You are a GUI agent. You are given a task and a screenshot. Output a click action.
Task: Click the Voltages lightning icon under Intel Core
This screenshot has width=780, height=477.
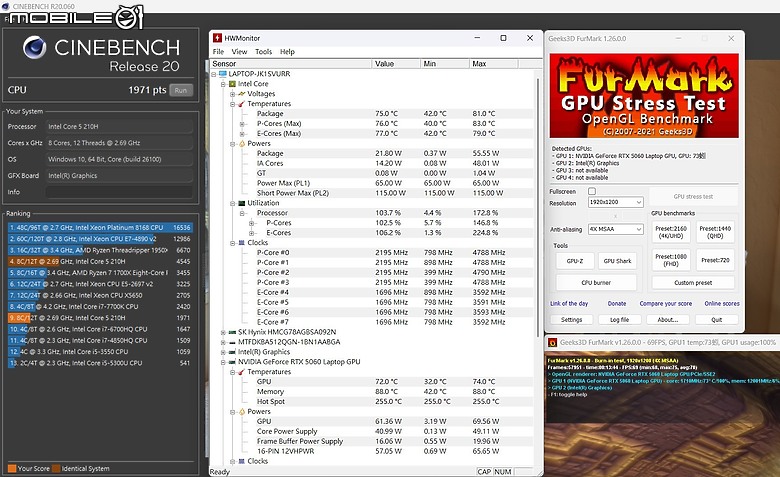[242, 94]
